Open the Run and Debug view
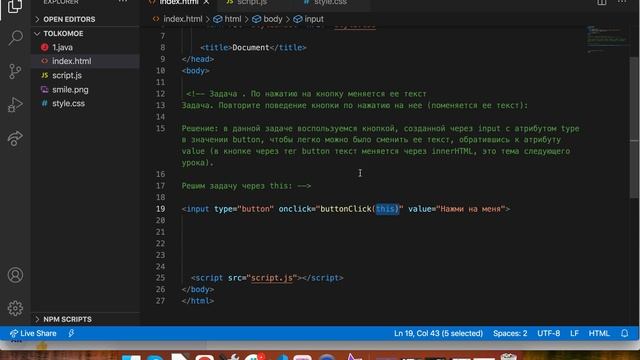Viewport: 640px width, 360px height. point(15,105)
